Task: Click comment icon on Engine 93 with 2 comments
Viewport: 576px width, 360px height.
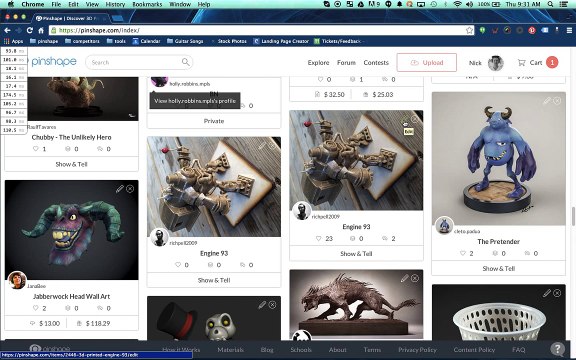Action: tap(385, 238)
